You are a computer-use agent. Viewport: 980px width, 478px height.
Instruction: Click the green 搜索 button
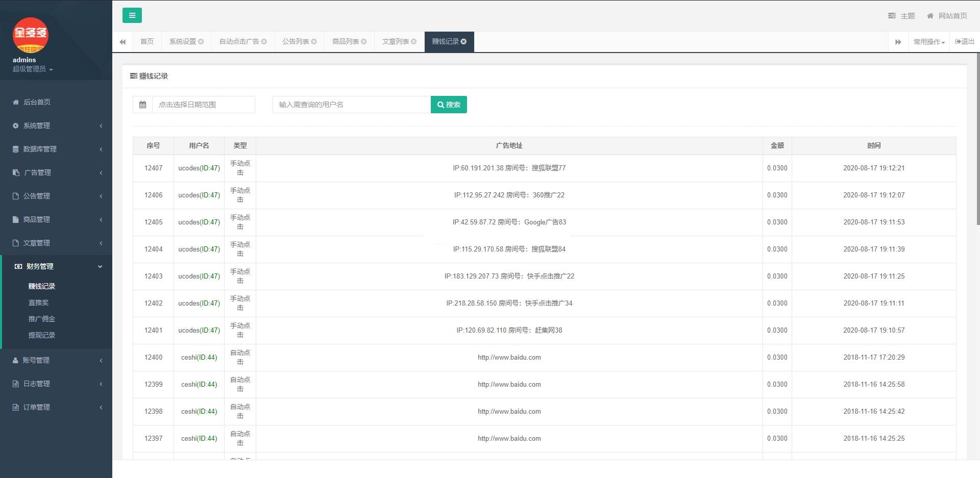point(449,105)
